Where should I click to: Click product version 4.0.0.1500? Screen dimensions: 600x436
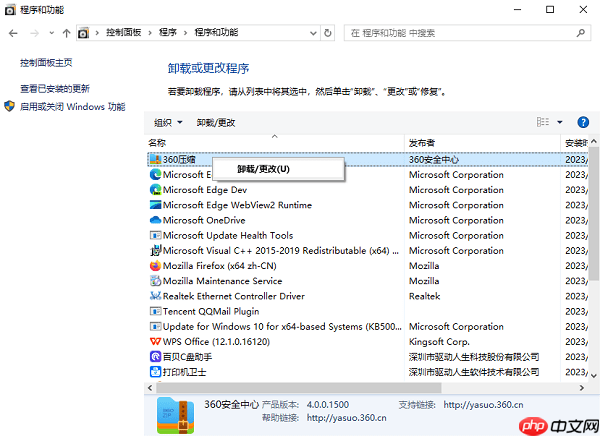click(328, 405)
